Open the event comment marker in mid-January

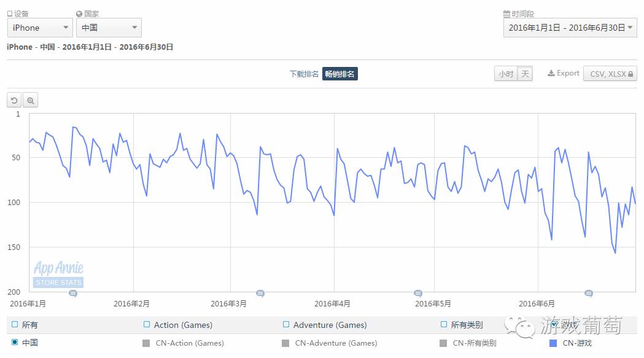(x=73, y=294)
